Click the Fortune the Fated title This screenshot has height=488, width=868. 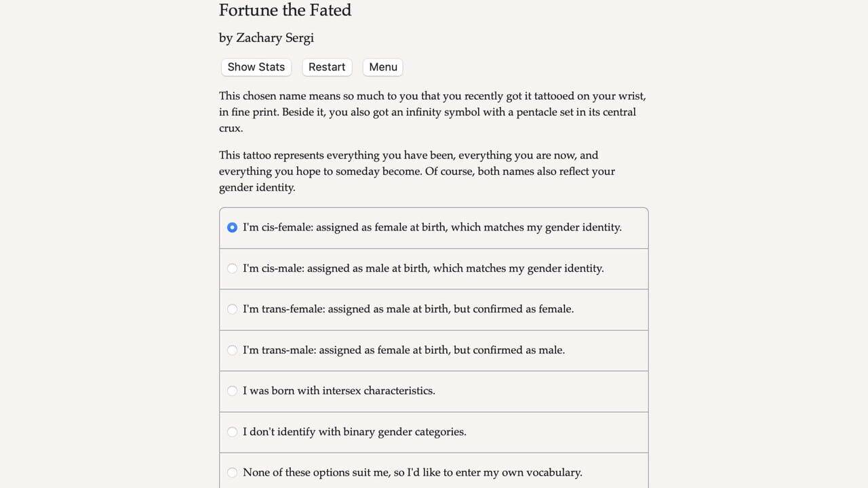click(285, 10)
